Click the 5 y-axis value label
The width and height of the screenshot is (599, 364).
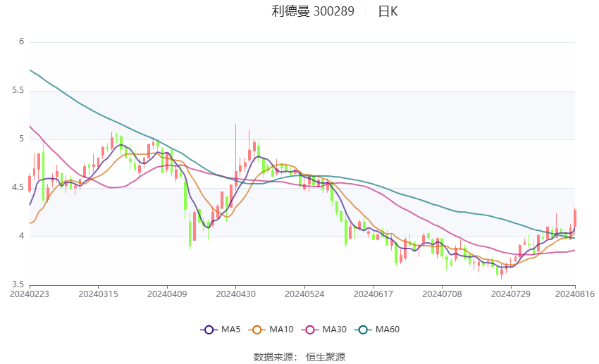(21, 139)
